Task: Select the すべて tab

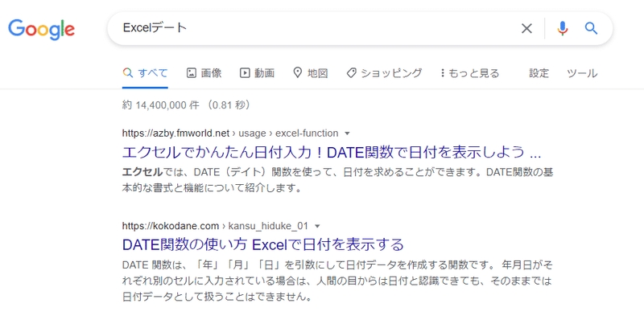Action: tap(145, 73)
